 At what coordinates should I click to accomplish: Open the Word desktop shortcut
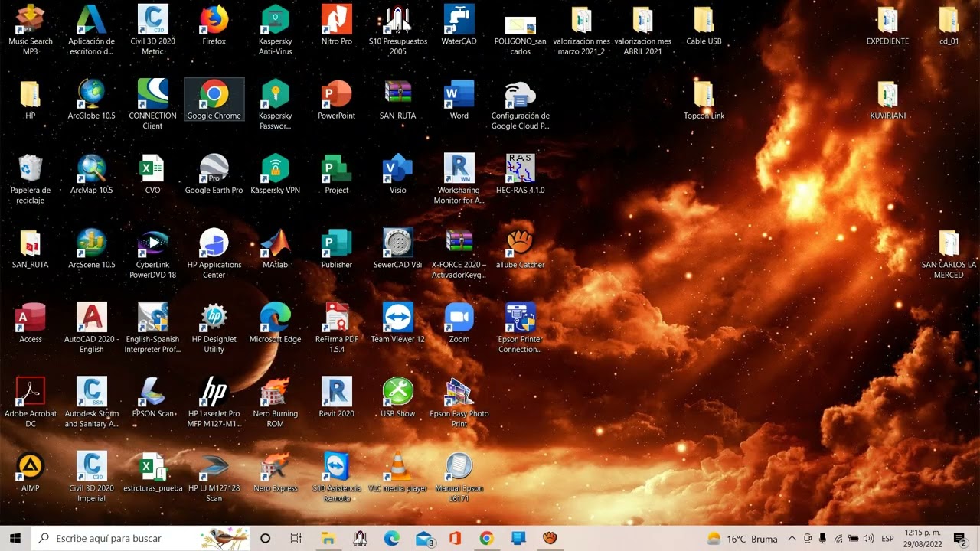459,99
